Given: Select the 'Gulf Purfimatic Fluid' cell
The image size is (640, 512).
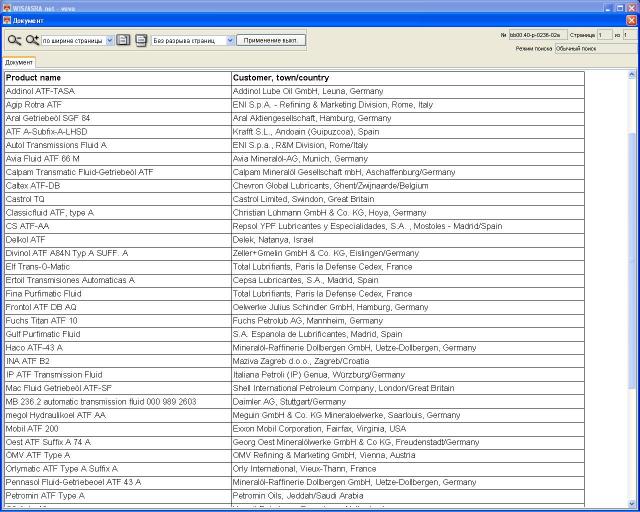Looking at the screenshot, I should tap(118, 334).
